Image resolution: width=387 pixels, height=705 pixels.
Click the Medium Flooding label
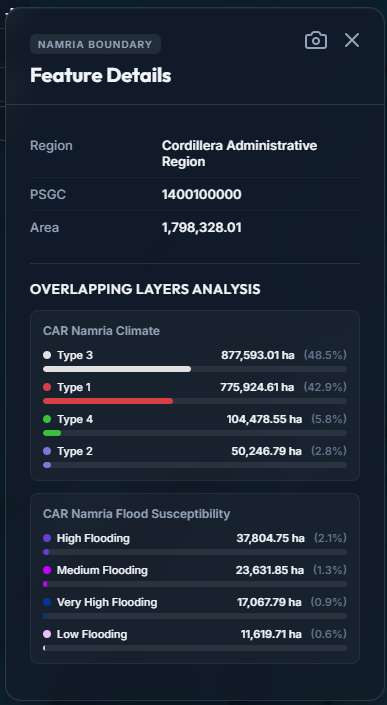[x=102, y=570]
